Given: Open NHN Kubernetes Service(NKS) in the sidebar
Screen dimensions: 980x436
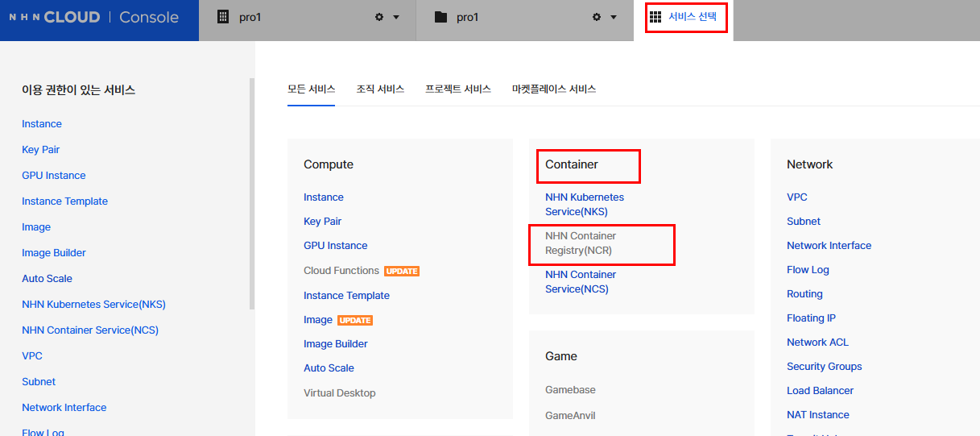Looking at the screenshot, I should [x=93, y=305].
